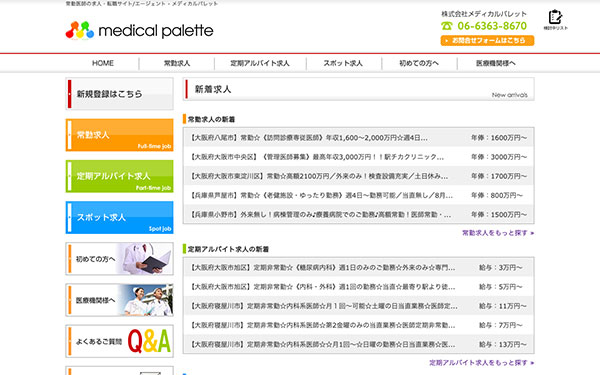Open the clipboard checklist icon
This screenshot has height=375, width=600.
555,20
